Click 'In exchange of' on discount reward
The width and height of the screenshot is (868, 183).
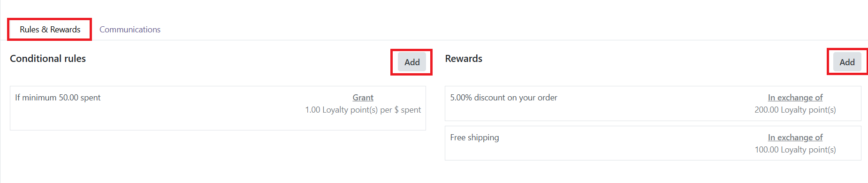(795, 98)
